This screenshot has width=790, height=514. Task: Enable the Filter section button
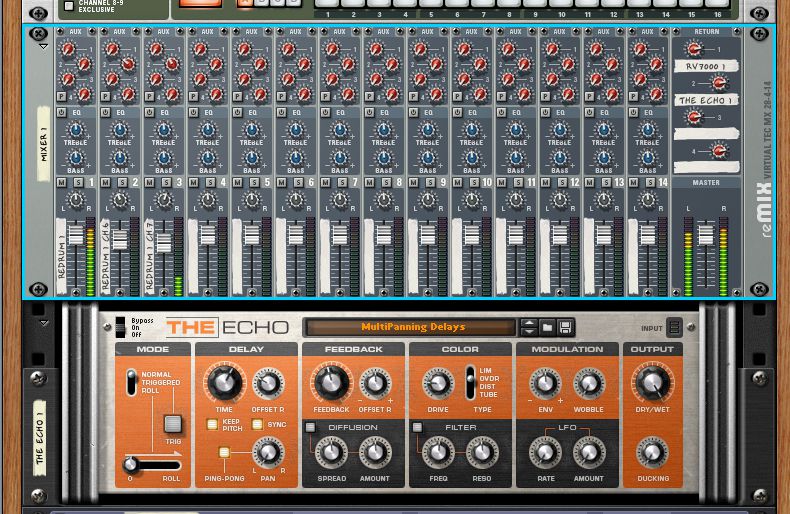pos(417,427)
